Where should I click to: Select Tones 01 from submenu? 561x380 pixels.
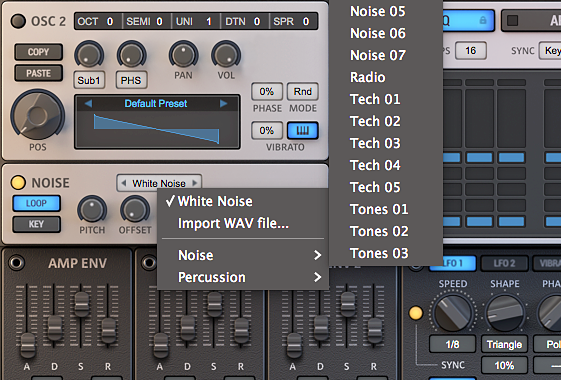pyautogui.click(x=386, y=209)
